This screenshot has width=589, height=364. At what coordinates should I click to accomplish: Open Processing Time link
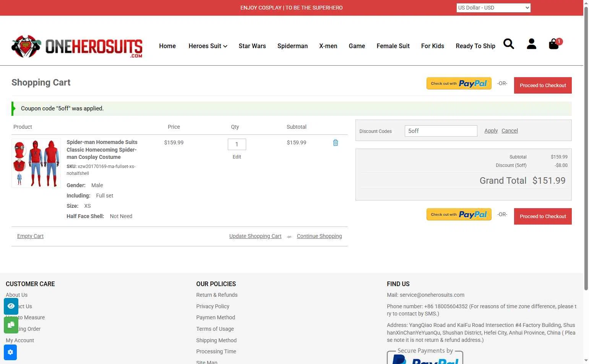[216, 351]
